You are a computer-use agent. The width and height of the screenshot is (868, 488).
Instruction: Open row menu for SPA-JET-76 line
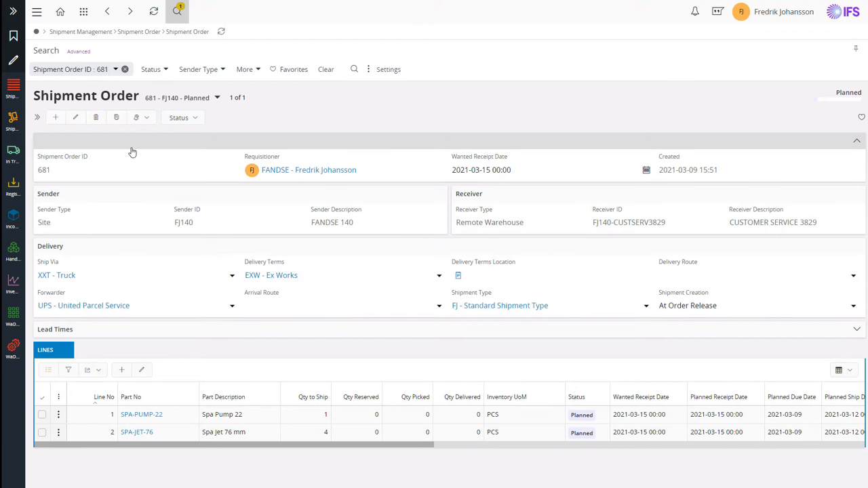[x=58, y=432]
